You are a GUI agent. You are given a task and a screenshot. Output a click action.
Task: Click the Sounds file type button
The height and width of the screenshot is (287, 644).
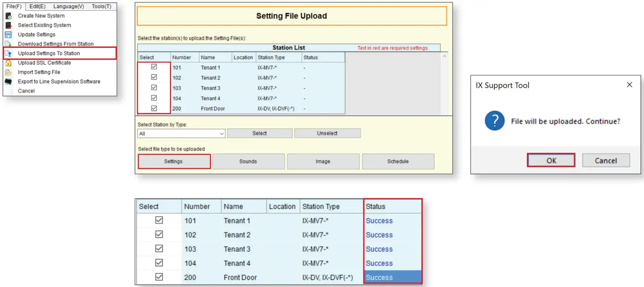tap(248, 161)
